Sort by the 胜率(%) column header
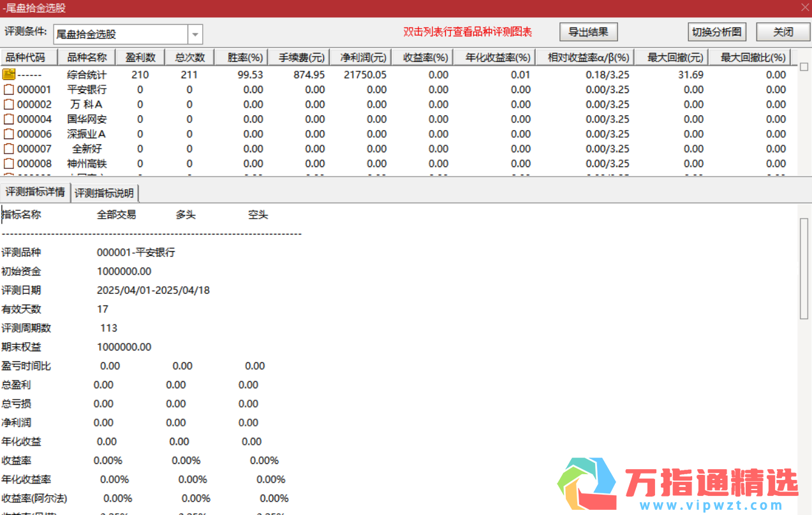812x515 pixels. pyautogui.click(x=242, y=57)
